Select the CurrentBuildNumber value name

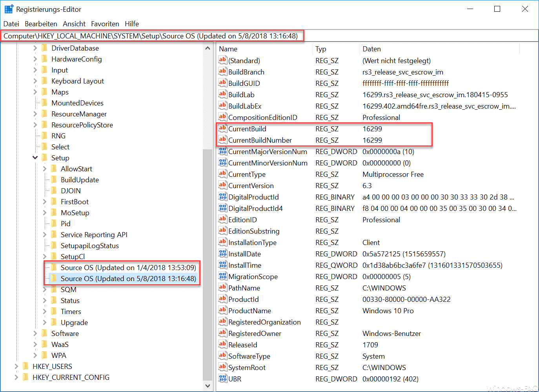tap(260, 140)
